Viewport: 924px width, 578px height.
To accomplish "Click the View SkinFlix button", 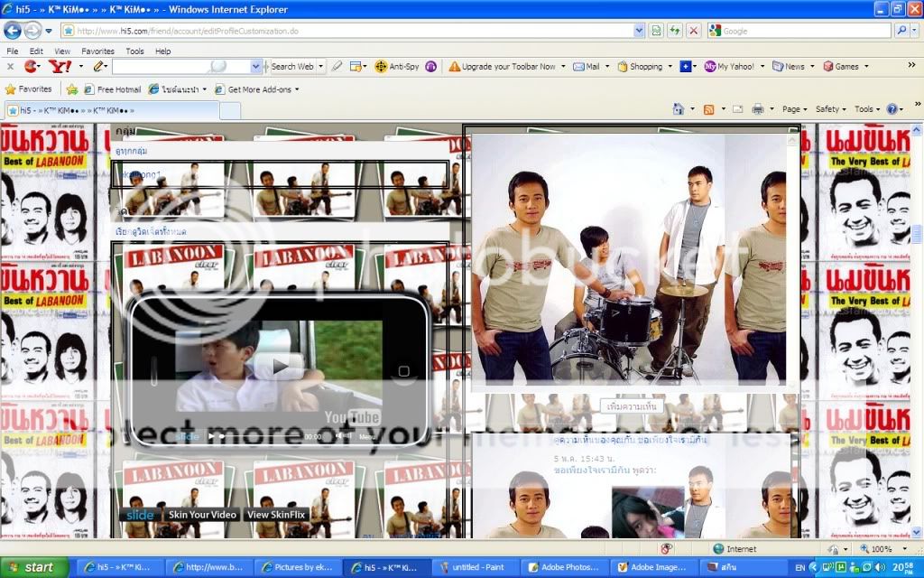I will 276,515.
